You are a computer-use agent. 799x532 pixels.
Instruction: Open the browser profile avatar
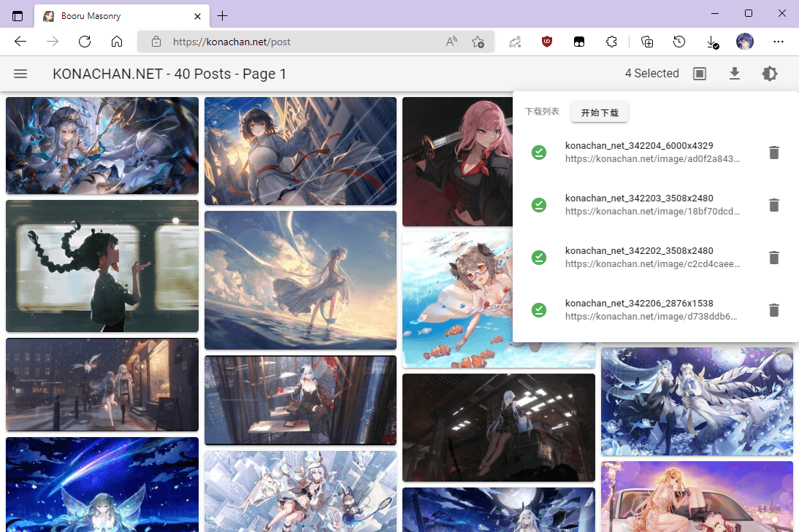(x=744, y=42)
